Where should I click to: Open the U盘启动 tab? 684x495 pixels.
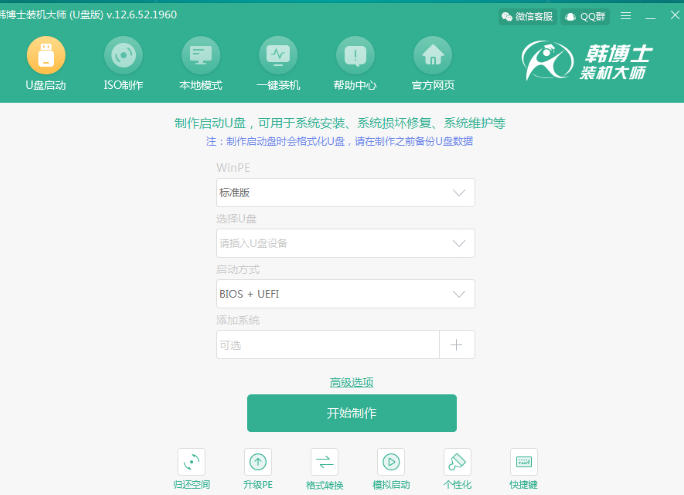click(x=45, y=56)
